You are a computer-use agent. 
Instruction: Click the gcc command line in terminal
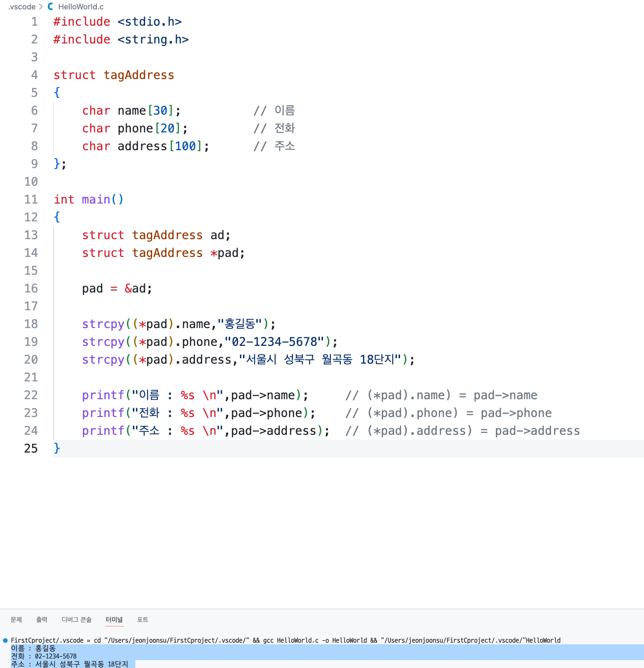coord(285,640)
